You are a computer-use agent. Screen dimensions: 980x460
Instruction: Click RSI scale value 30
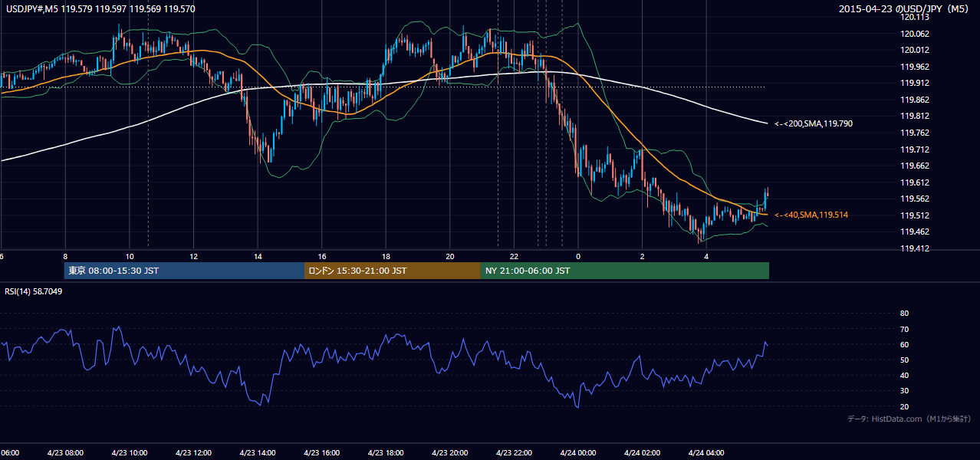(904, 391)
